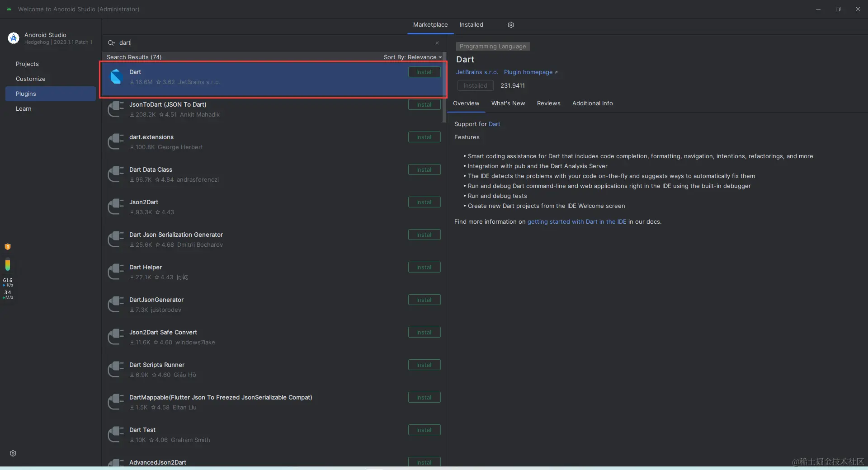The image size is (868, 470).
Task: Click the disabled Installed button in details
Action: (475, 85)
